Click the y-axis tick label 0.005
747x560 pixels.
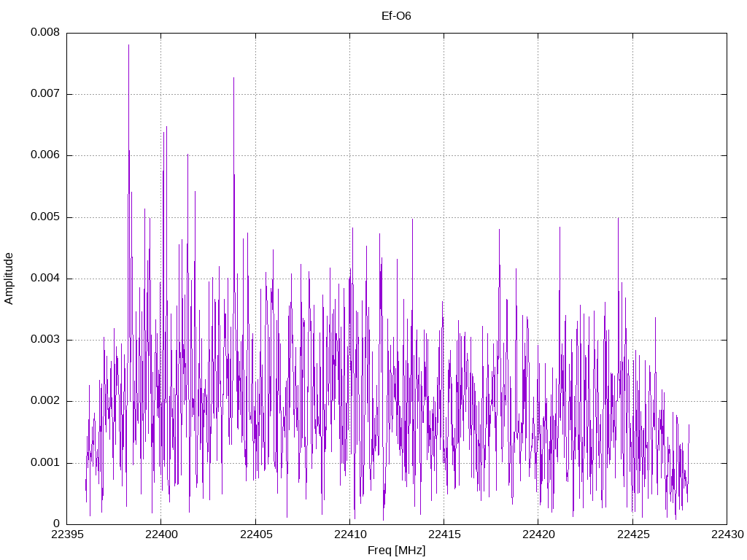tap(45, 217)
